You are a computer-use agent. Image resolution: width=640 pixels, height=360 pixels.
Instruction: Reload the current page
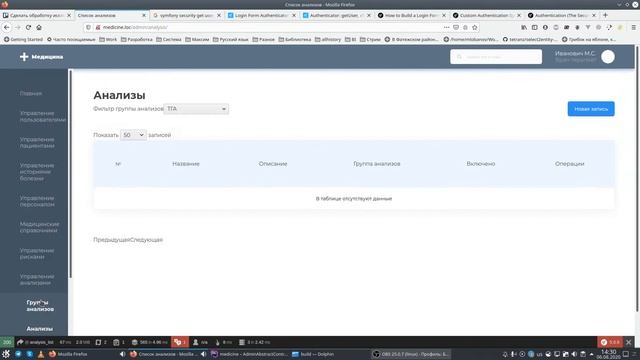tap(28, 27)
